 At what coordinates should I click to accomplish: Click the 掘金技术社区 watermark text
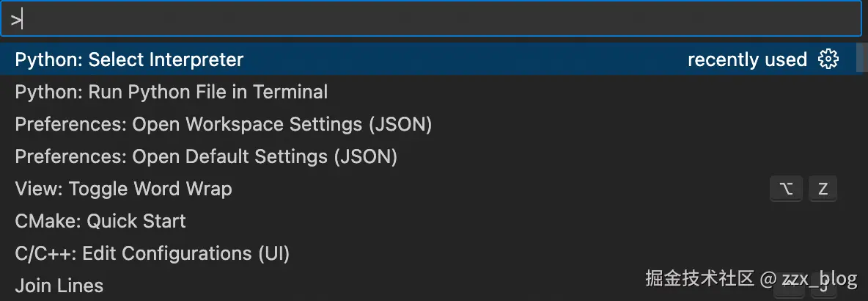[x=699, y=279]
